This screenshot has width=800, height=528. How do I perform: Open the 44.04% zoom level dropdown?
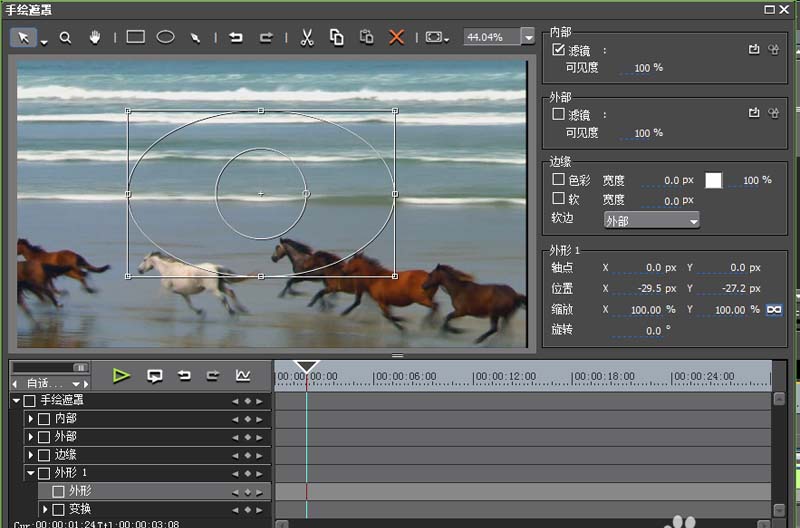tap(528, 37)
